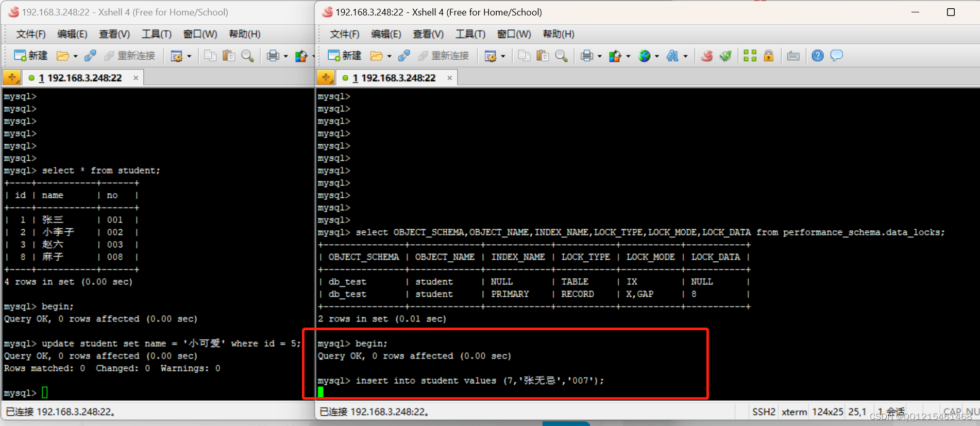Open 查看(V) menu in left window
Viewport: 980px width, 426px height.
tap(114, 34)
